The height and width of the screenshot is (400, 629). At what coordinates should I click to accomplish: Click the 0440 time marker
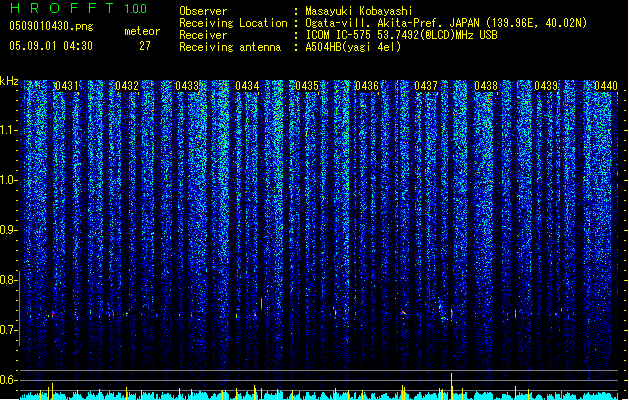pyautogui.click(x=606, y=86)
